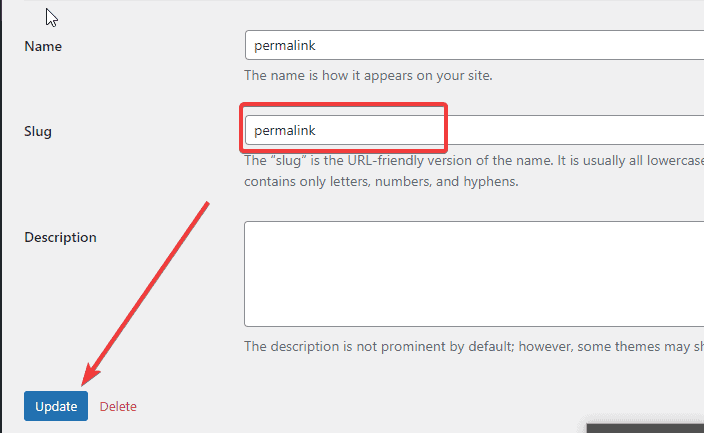Click inside the Slug input field

pos(380,129)
